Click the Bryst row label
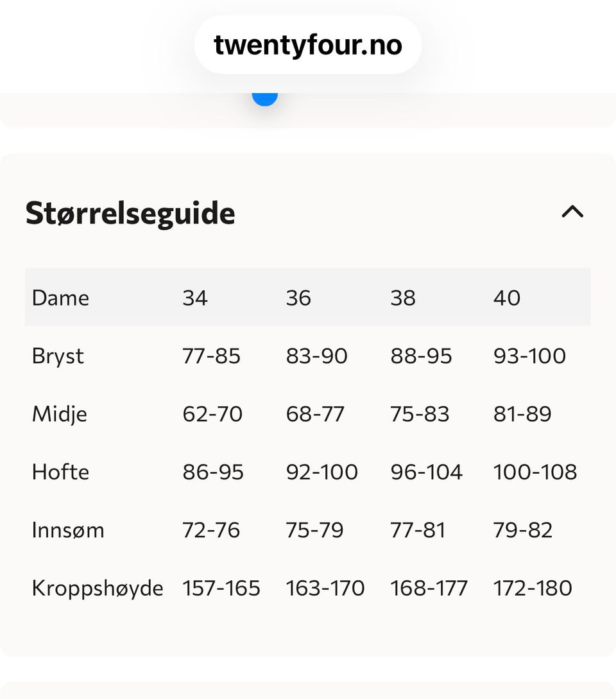The width and height of the screenshot is (616, 699). point(58,356)
